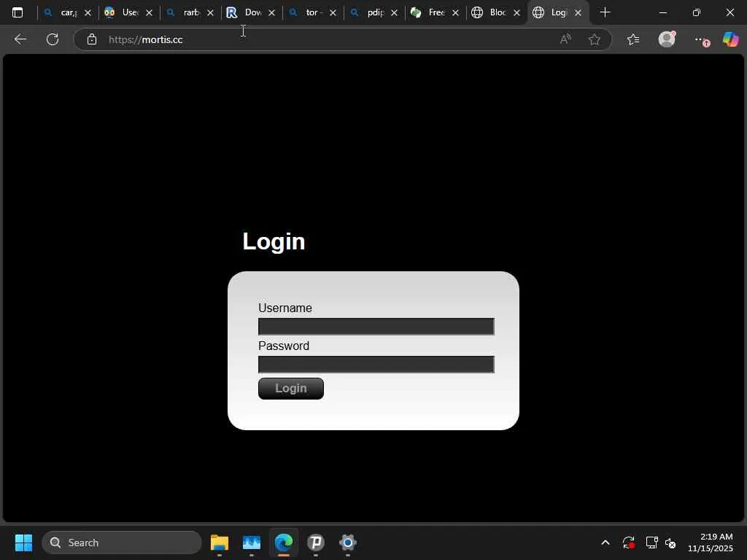This screenshot has width=747, height=560.
Task: Open the Windows Start menu
Action: (x=23, y=542)
